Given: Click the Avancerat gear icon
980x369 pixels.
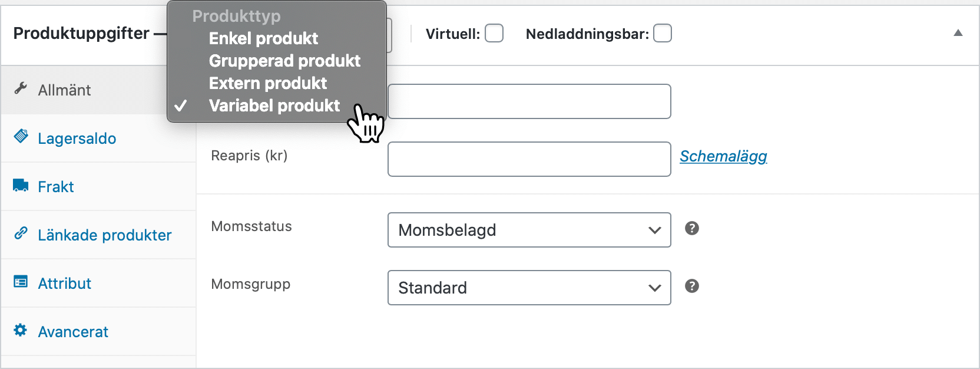Looking at the screenshot, I should (x=21, y=330).
